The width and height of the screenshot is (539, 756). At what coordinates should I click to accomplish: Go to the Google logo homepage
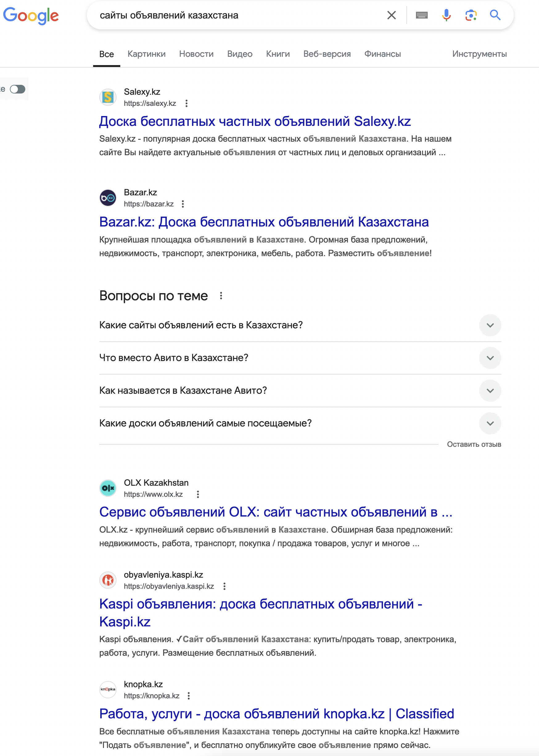click(31, 16)
